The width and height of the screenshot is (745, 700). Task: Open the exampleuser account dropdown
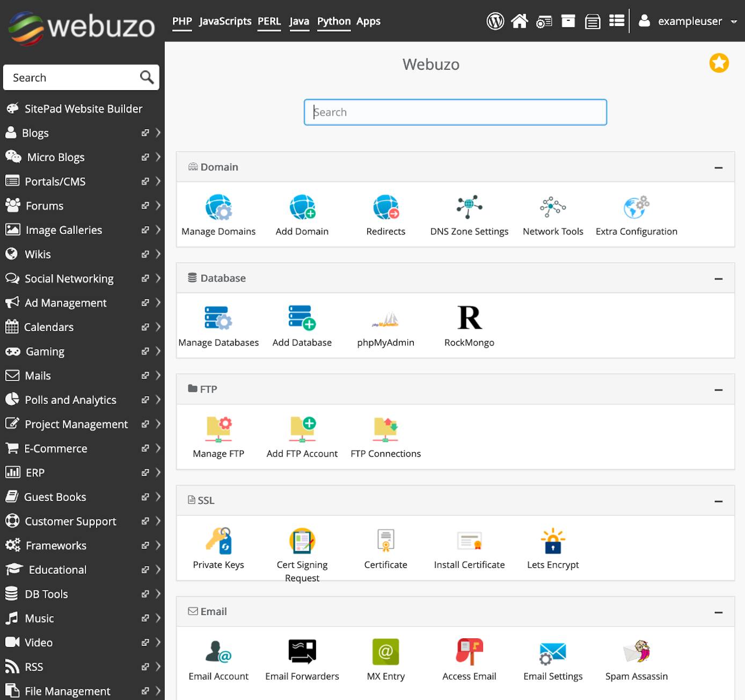click(x=689, y=21)
